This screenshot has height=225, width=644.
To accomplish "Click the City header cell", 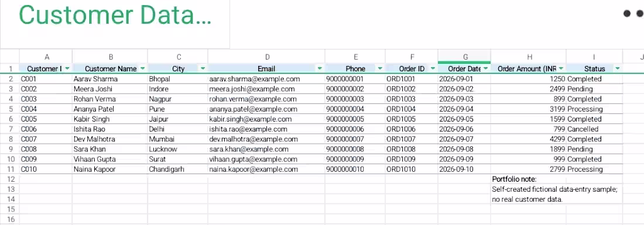I will point(178,68).
